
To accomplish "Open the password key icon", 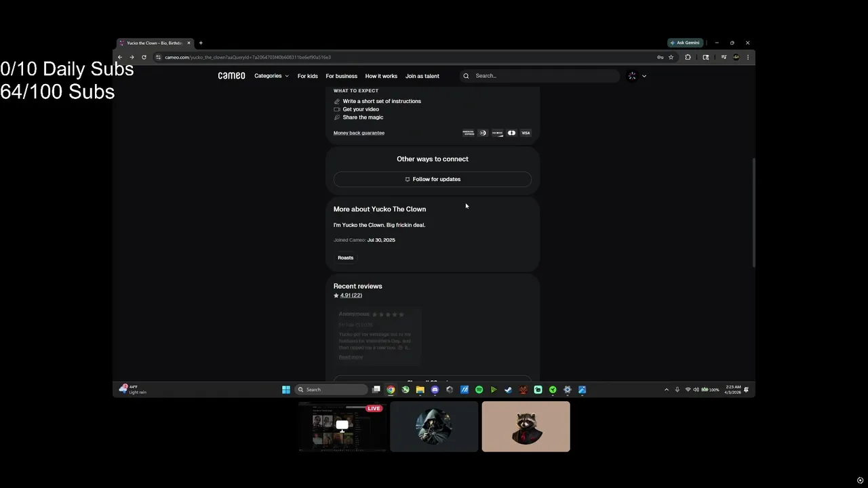I will [x=660, y=58].
